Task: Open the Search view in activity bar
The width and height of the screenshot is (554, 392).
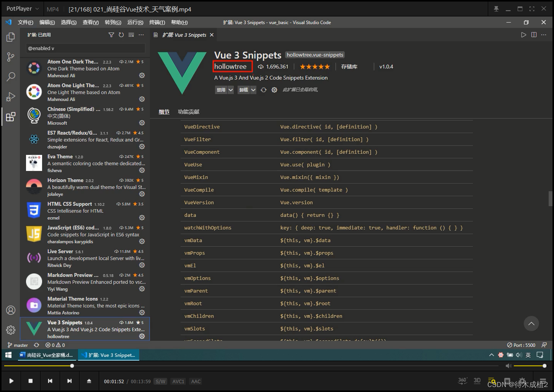Action: (x=11, y=76)
